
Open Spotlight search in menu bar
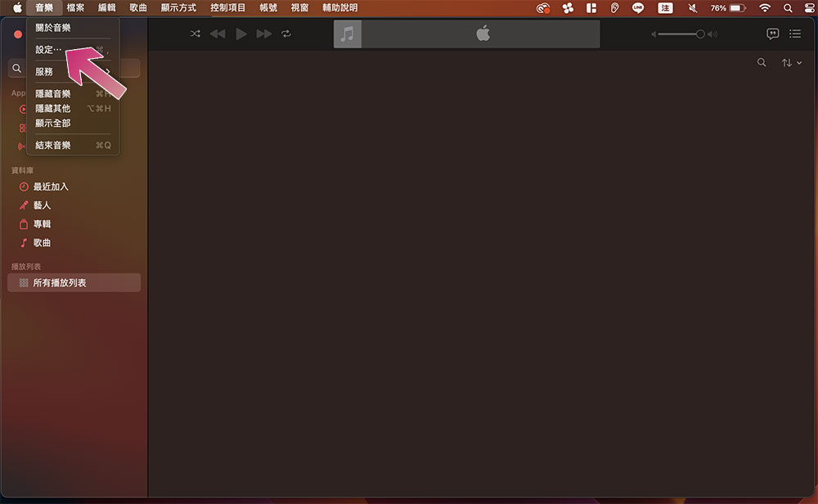point(788,8)
